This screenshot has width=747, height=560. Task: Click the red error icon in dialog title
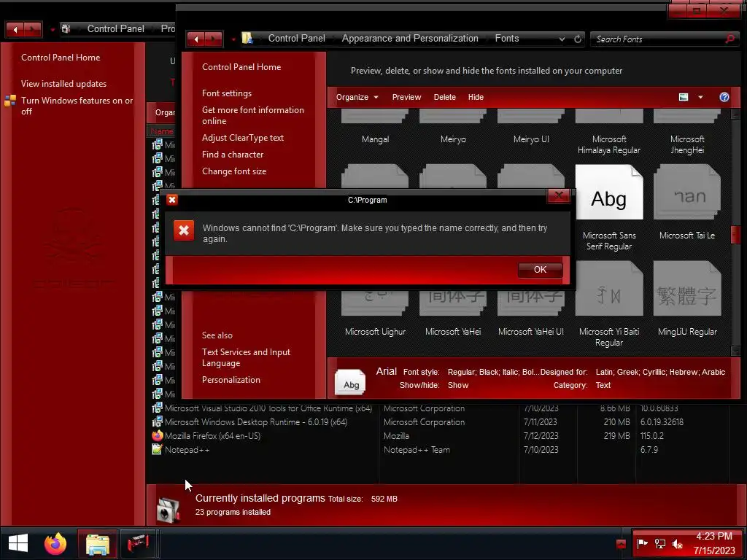172,200
